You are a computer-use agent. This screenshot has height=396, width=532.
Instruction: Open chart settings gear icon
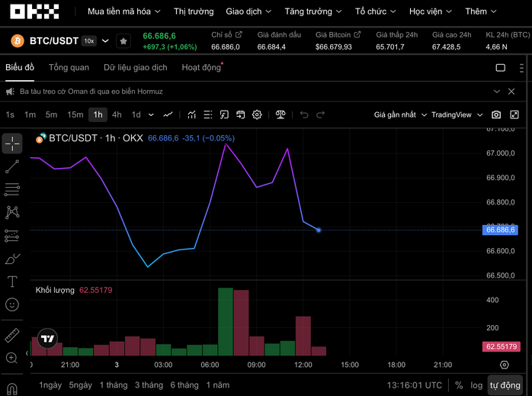pos(258,114)
